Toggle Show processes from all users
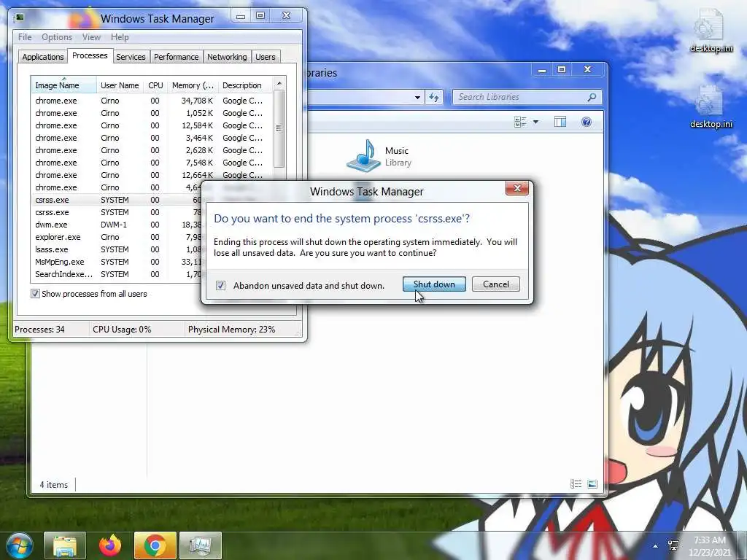747x560 pixels. pyautogui.click(x=35, y=294)
